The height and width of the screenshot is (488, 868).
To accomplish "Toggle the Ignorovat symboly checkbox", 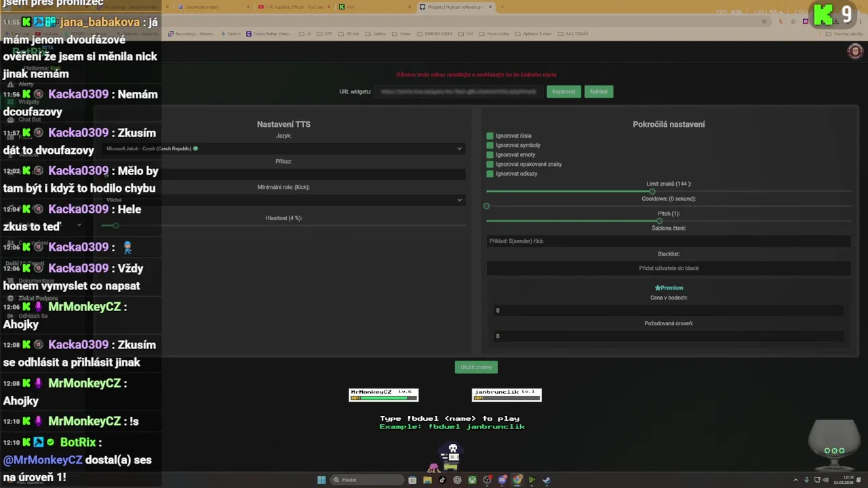I will point(490,146).
